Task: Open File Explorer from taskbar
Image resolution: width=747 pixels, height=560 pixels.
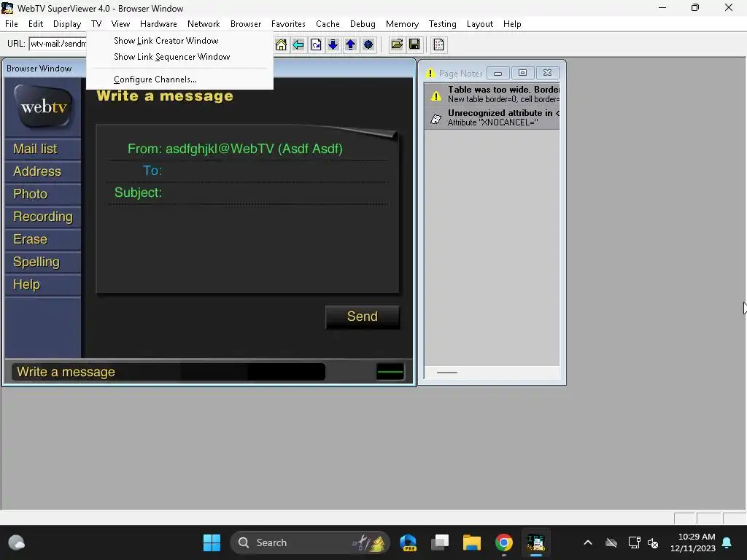Action: click(472, 542)
